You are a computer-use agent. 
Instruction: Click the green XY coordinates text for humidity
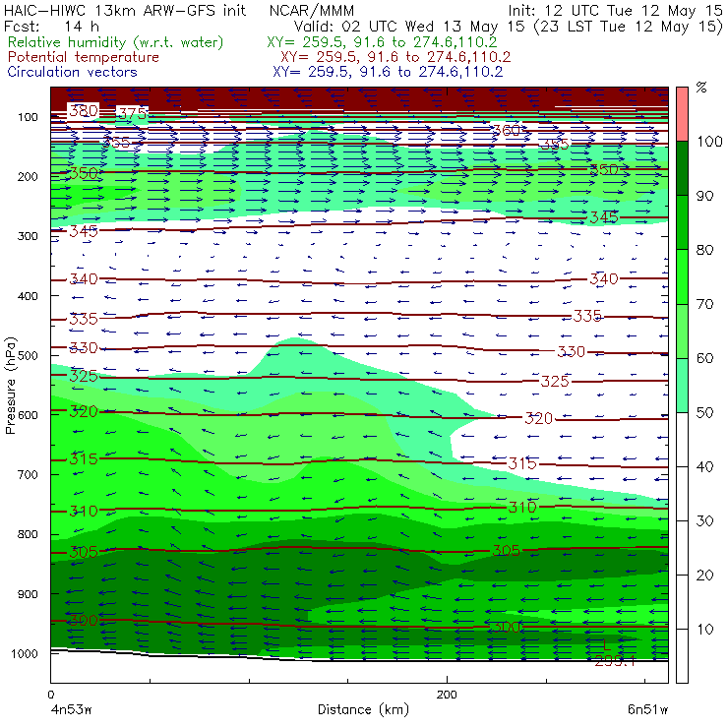tap(382, 42)
